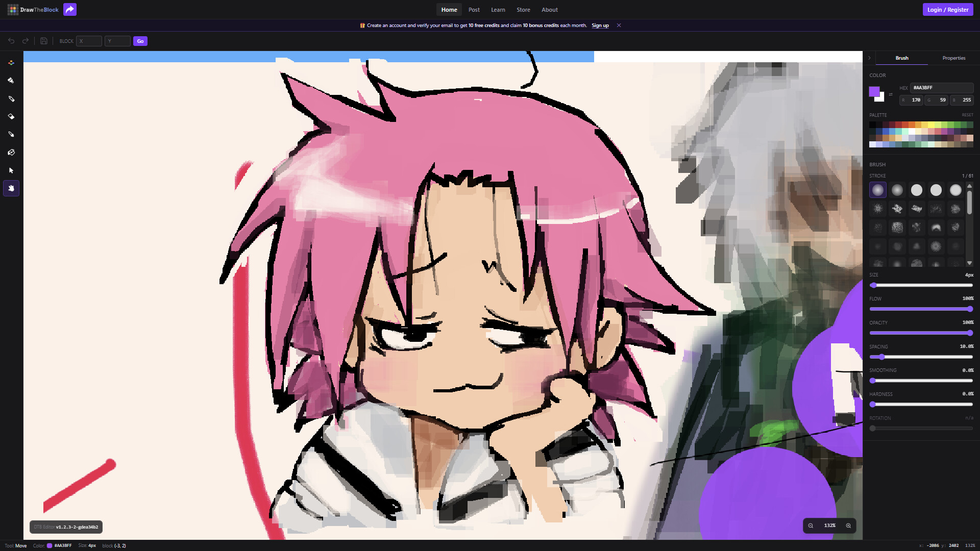Click the HEX color input field

tap(942, 88)
